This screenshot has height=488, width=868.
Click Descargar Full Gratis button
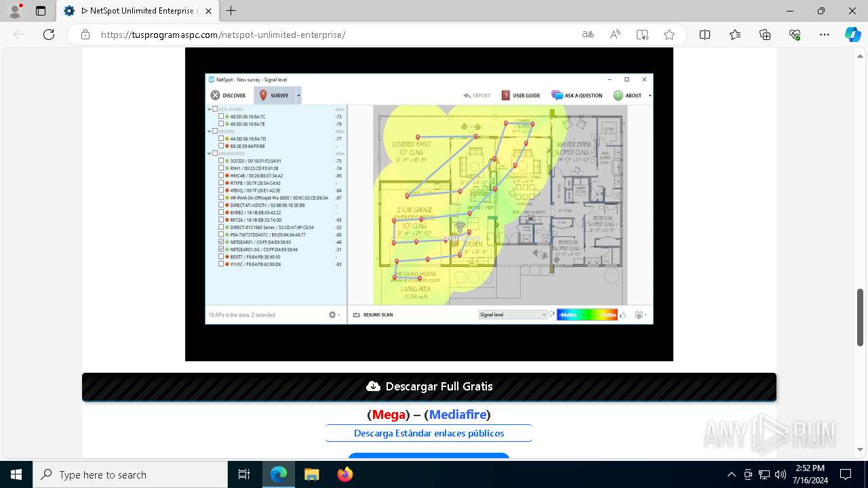429,386
